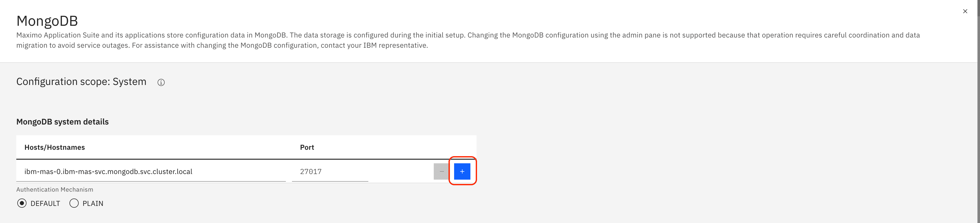Select the DEFAULT authentication radio button
This screenshot has height=223, width=980.
point(22,203)
